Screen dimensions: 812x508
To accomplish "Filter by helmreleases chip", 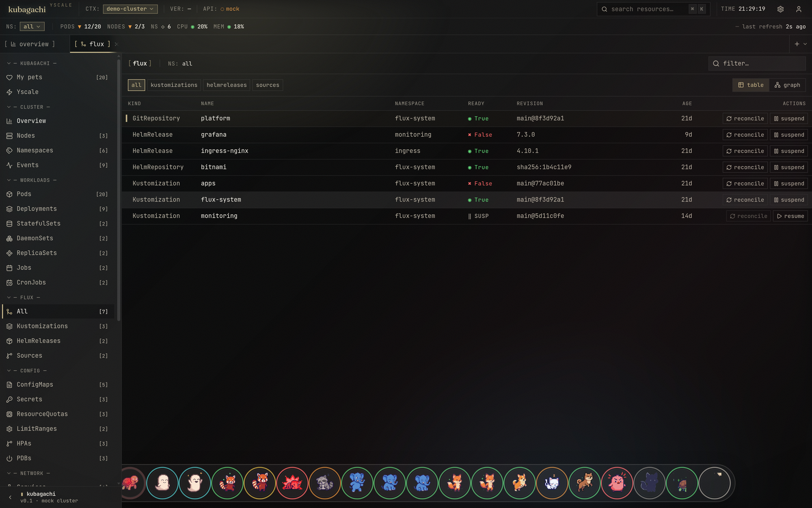I will pos(227,85).
